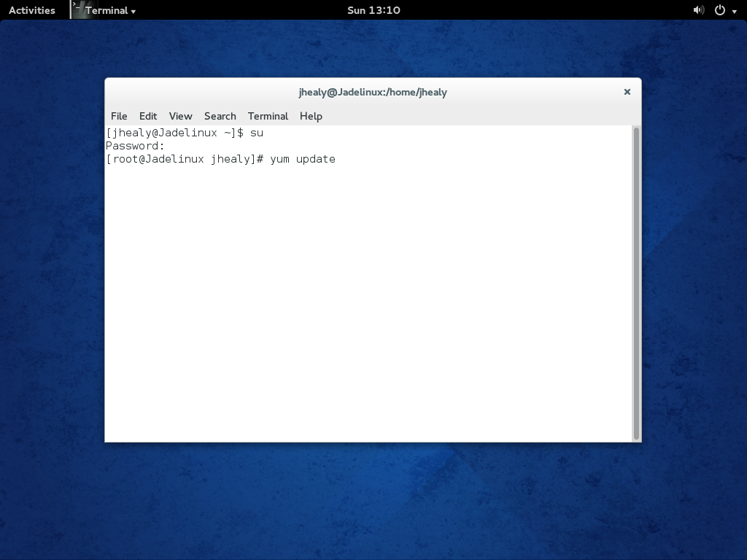Open the Search menu
The height and width of the screenshot is (560, 747).
220,116
